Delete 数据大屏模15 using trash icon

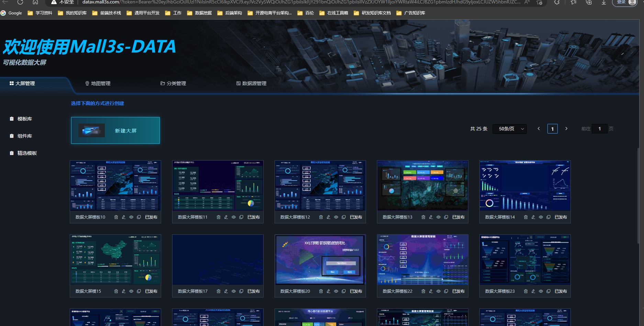tap(116, 291)
